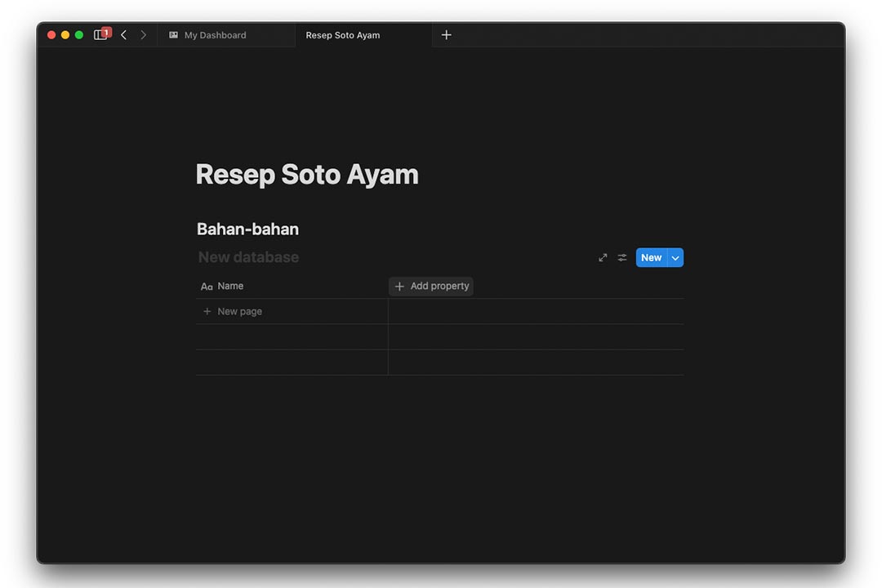882x588 pixels.
Task: Toggle the sidebar panel icon
Action: click(100, 35)
